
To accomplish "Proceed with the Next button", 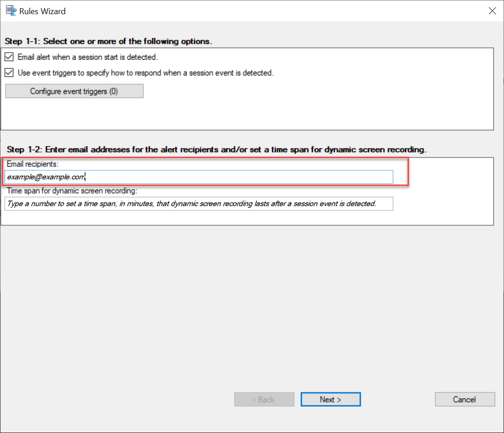I will tap(330, 399).
